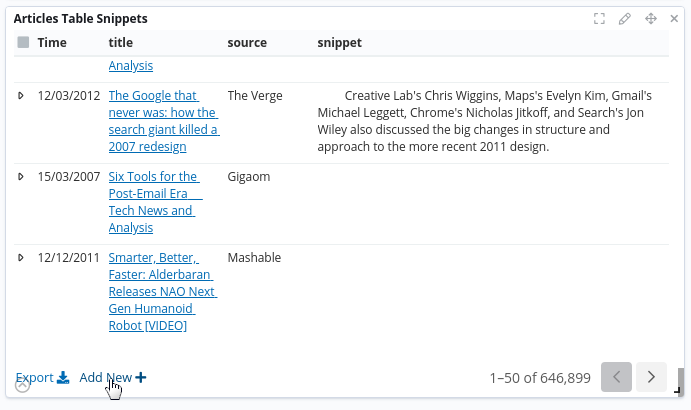Toggle the select-all checkbox in table header
The width and height of the screenshot is (691, 410).
pos(23,43)
